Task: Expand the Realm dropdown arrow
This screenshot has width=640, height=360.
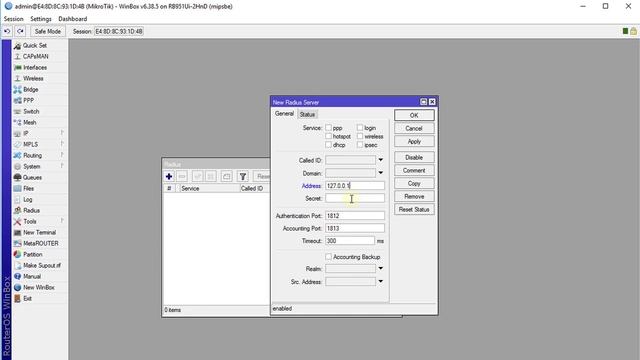Action: (x=380, y=269)
